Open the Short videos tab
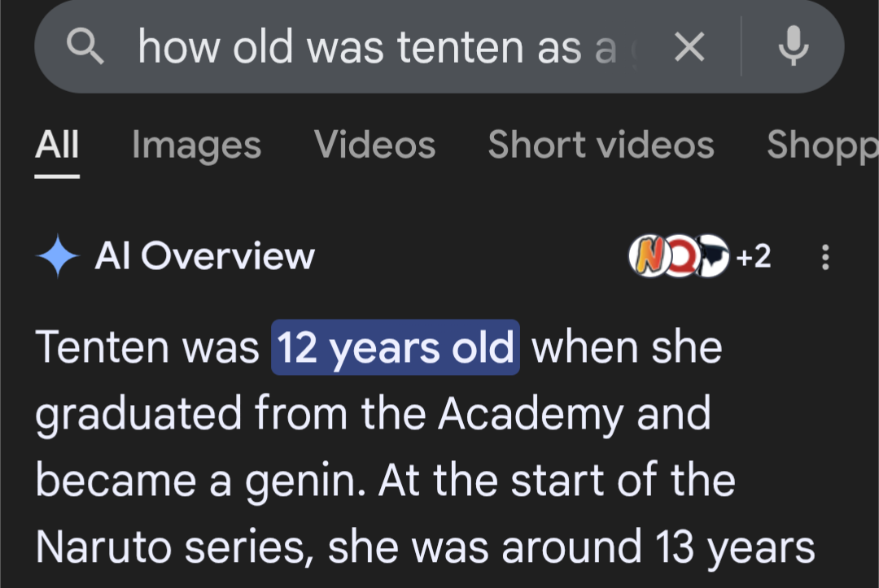 pyautogui.click(x=601, y=146)
